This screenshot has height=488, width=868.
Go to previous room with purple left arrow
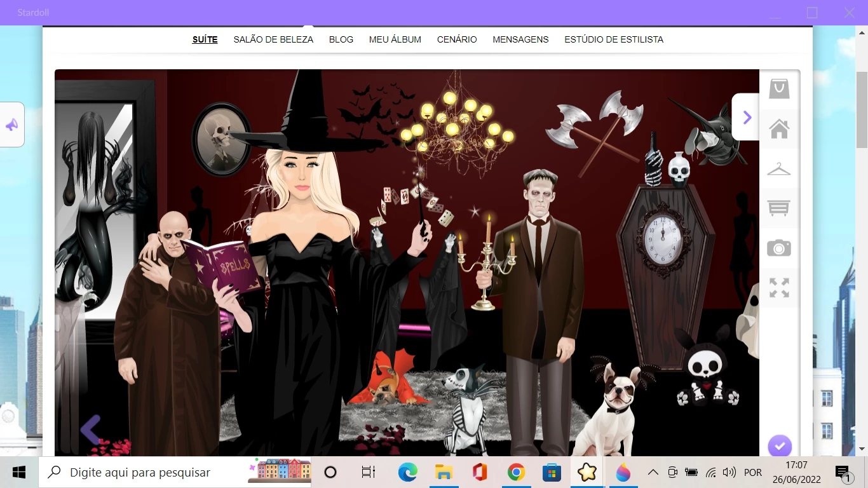pyautogui.click(x=90, y=430)
